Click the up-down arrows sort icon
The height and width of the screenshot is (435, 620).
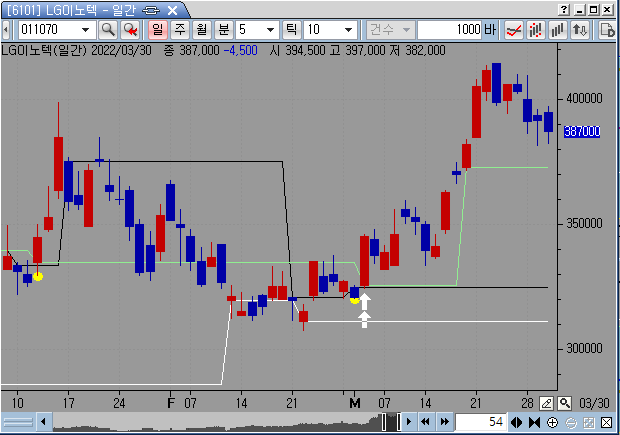[580, 29]
